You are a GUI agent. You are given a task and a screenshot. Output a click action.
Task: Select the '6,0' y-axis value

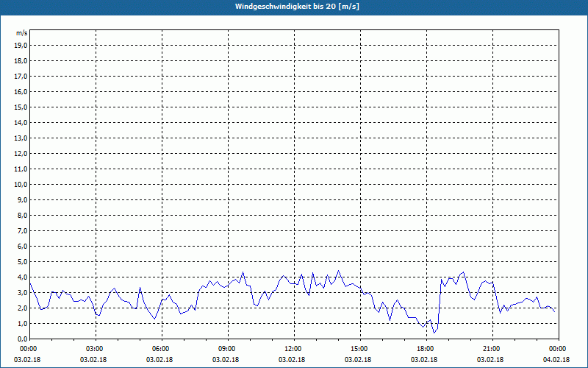coord(23,246)
